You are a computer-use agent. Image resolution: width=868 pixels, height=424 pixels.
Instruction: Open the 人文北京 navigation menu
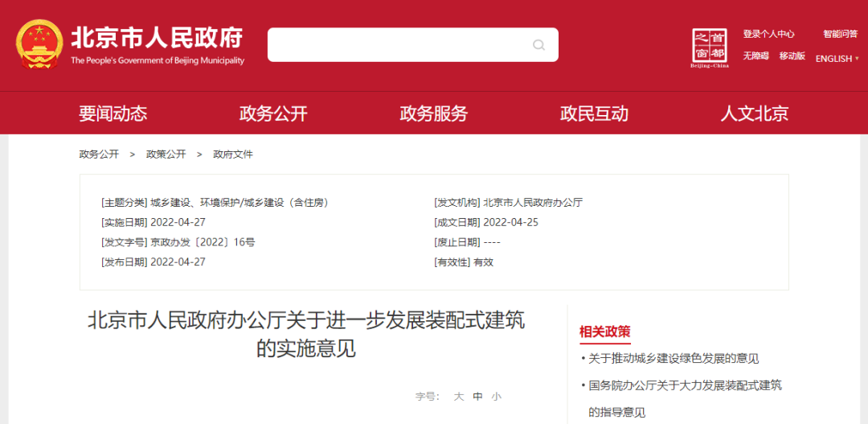click(755, 113)
